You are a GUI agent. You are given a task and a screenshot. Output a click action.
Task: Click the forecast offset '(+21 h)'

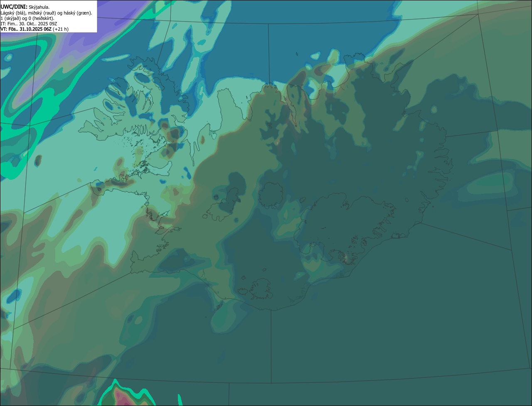[x=61, y=29]
